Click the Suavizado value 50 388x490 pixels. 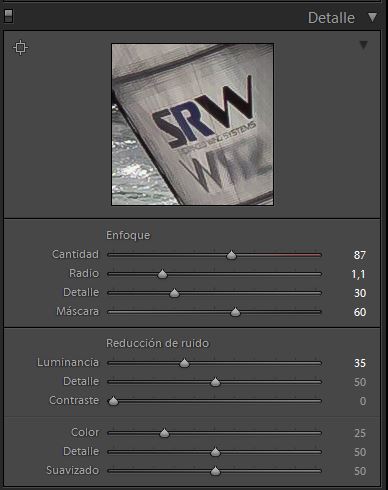pyautogui.click(x=360, y=471)
